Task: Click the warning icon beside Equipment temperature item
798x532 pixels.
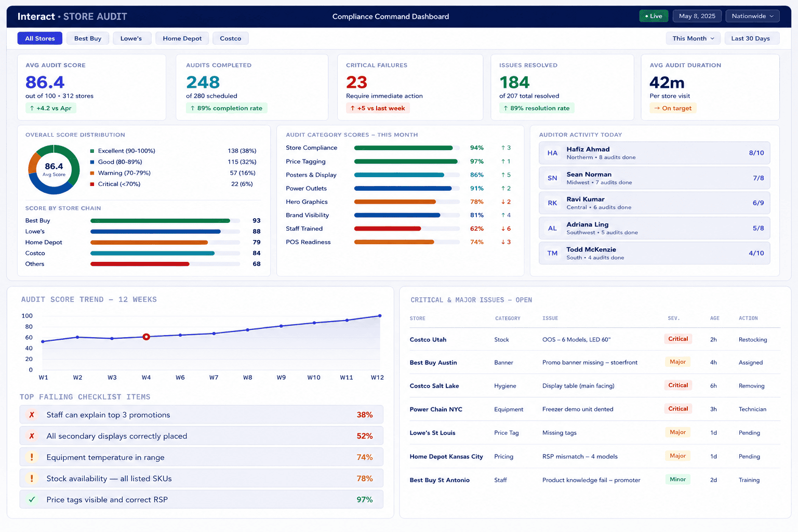Action: [32, 457]
